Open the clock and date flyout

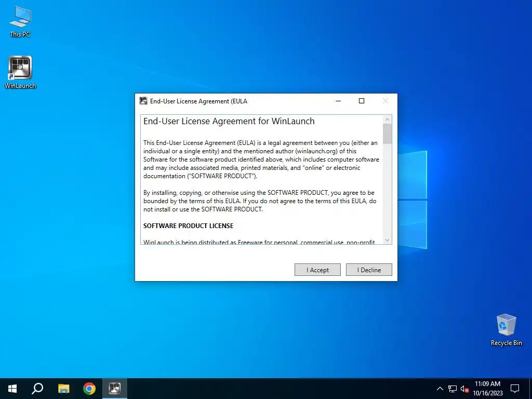pos(487,389)
